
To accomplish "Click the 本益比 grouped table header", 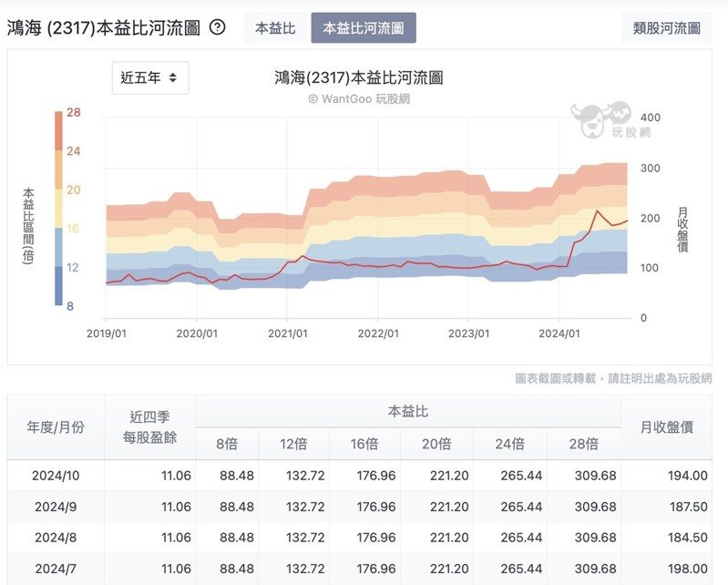I will pyautogui.click(x=407, y=411).
